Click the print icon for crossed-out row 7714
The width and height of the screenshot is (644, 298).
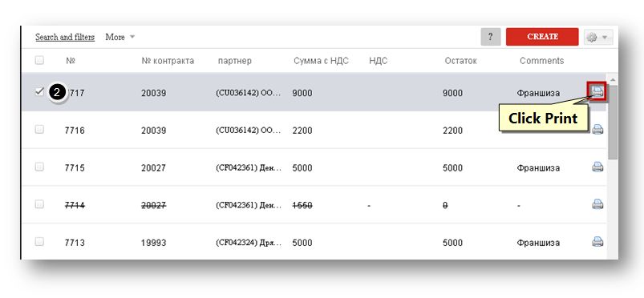click(x=597, y=204)
